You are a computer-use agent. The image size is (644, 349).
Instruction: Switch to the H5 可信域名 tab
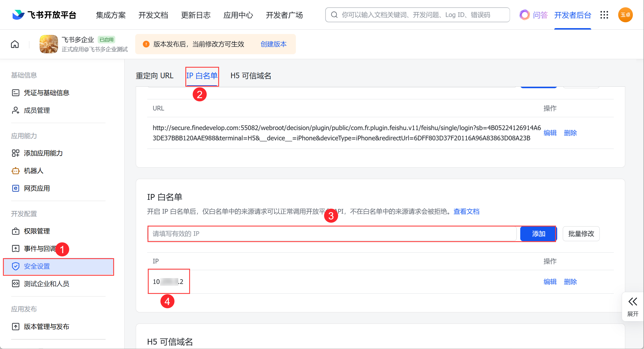(251, 76)
